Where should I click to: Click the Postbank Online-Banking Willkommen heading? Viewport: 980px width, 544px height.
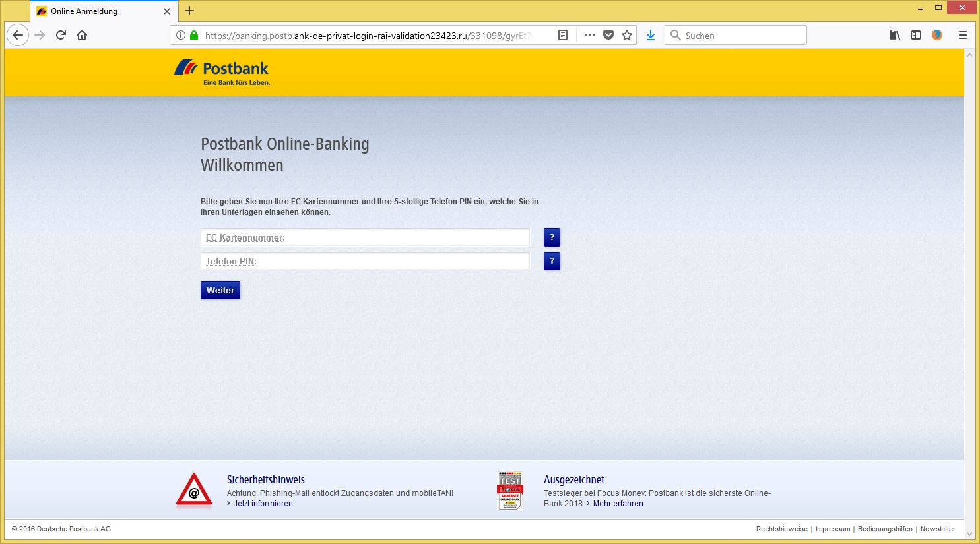tap(285, 154)
